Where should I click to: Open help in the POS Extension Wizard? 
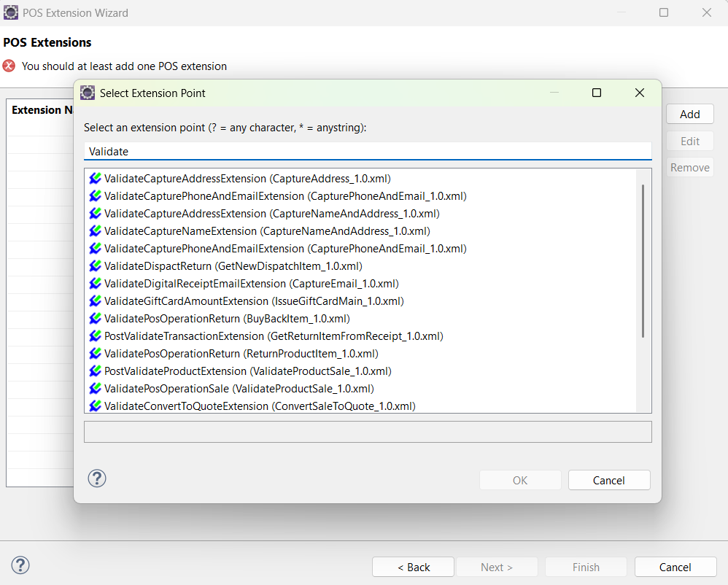coord(20,565)
